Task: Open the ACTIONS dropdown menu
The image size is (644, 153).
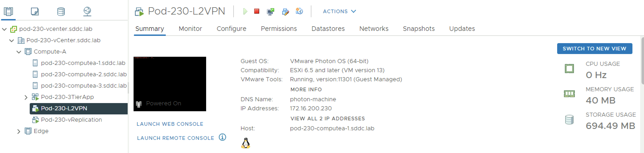Action: pyautogui.click(x=339, y=12)
